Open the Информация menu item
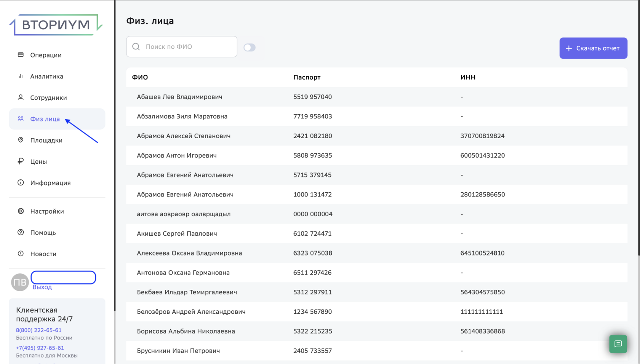 50,183
